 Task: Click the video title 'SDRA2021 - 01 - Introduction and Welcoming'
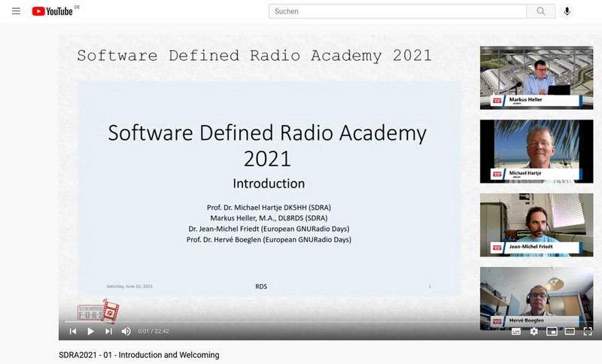(x=139, y=355)
